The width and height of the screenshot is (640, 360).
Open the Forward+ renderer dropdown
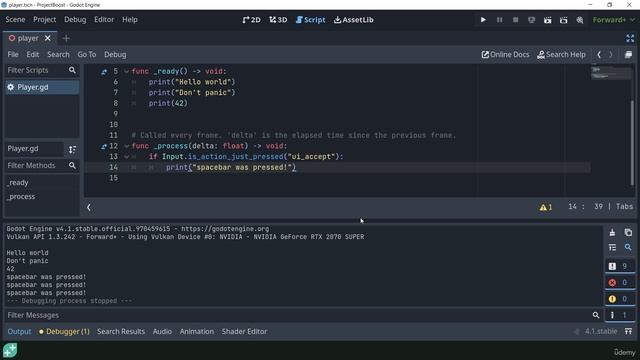pos(613,20)
